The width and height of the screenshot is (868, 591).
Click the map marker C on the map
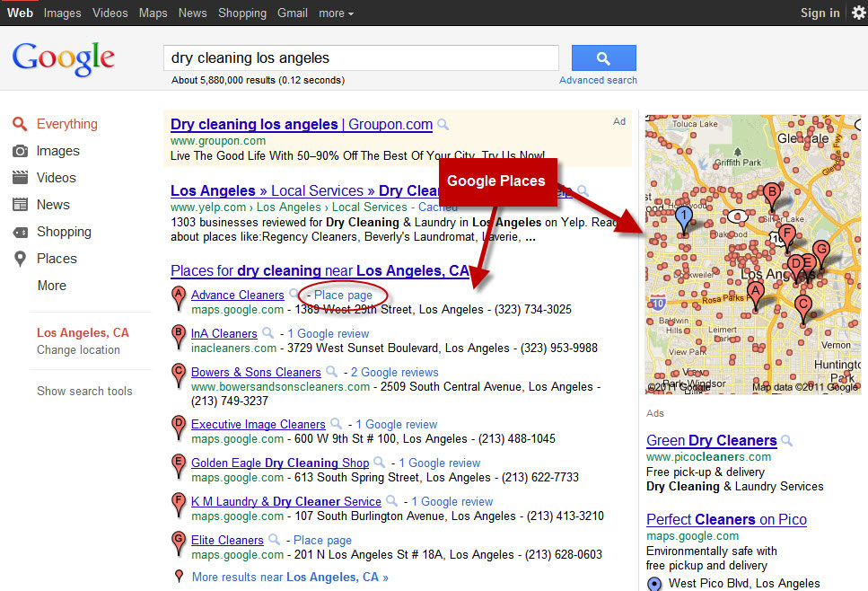802,307
